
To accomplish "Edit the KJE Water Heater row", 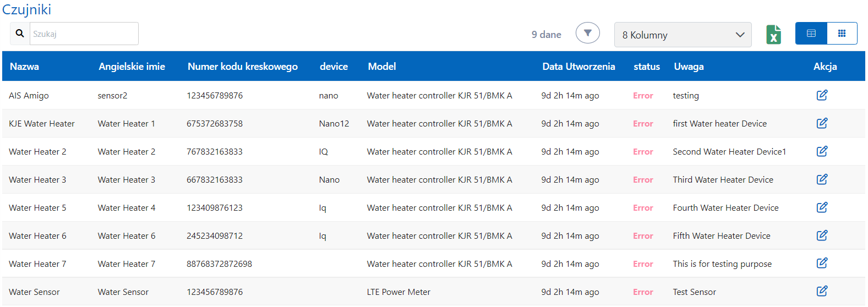I will coord(822,123).
